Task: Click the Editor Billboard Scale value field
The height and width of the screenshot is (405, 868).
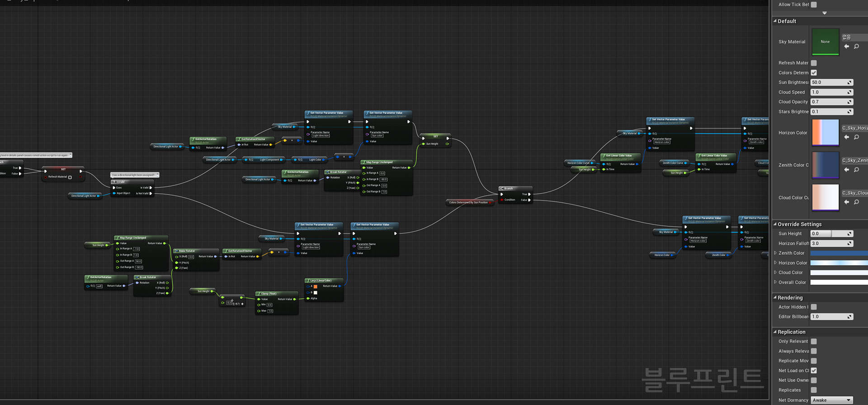Action: (832, 317)
